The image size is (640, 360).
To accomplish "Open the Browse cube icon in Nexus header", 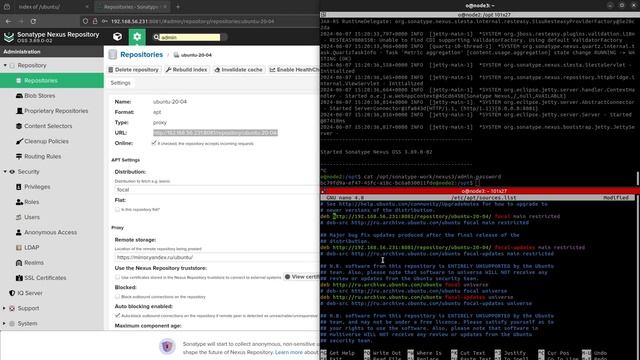I will 118,37.
